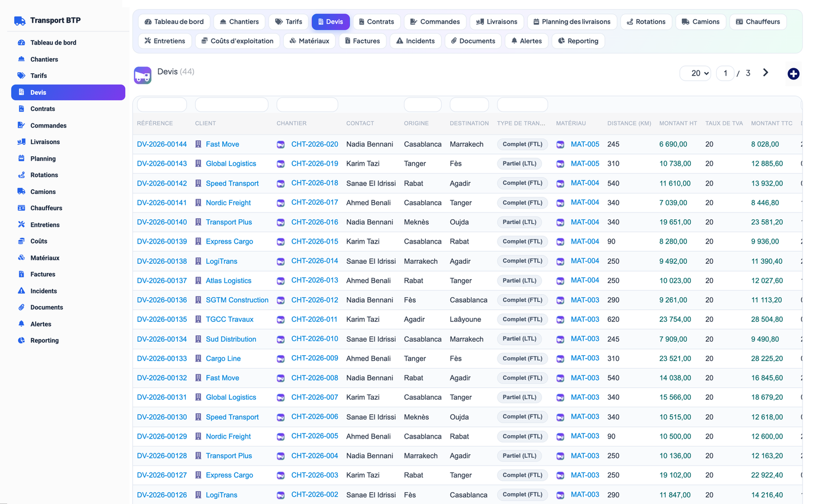815x504 pixels.
Task: Open quote DV-2026-00141 link
Action: pos(162,203)
